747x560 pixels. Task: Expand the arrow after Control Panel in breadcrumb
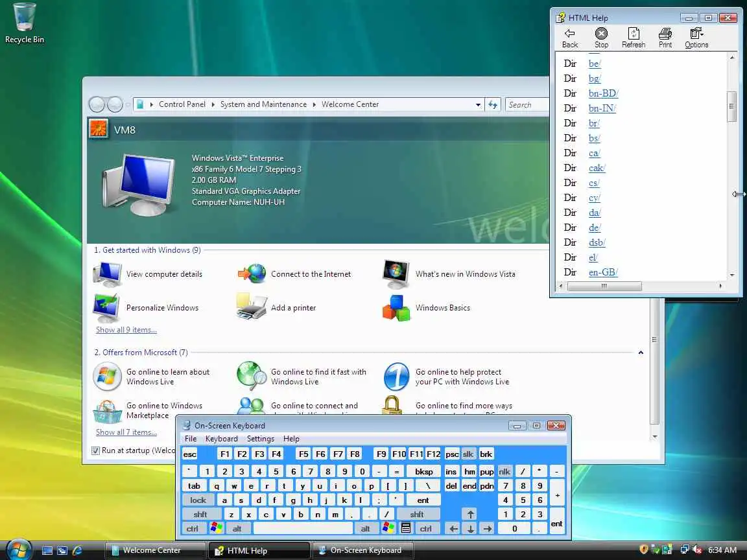213,104
